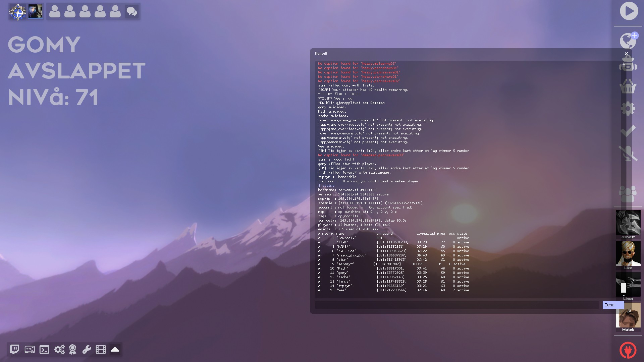Click the award ribbon icon in toolbar

[73, 350]
